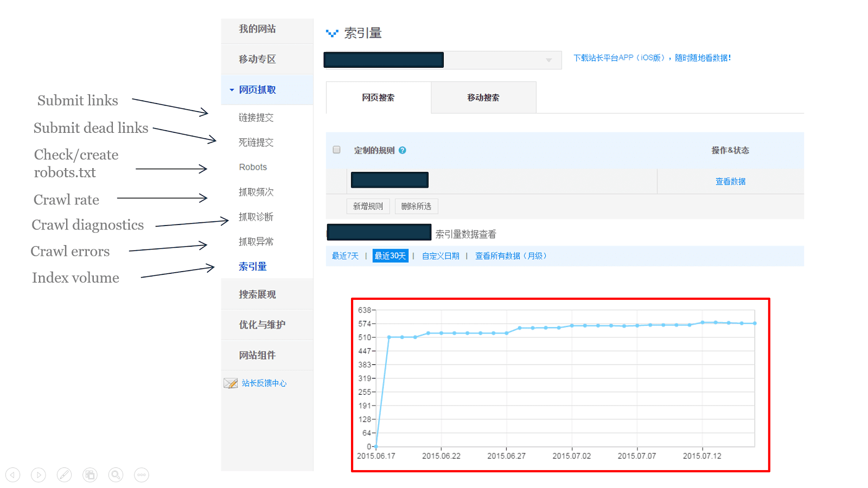Expand the 优化与维护 sidebar section
The width and height of the screenshot is (868, 488).
click(x=267, y=325)
